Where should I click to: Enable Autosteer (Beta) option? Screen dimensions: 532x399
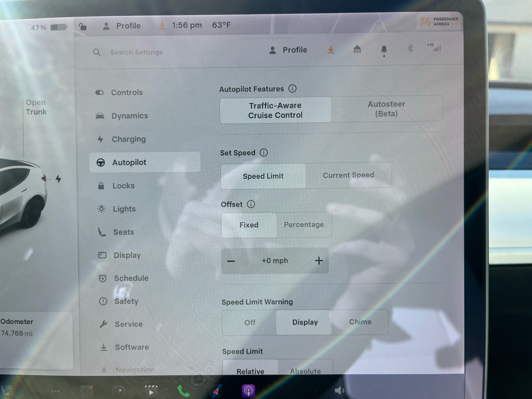coord(387,109)
